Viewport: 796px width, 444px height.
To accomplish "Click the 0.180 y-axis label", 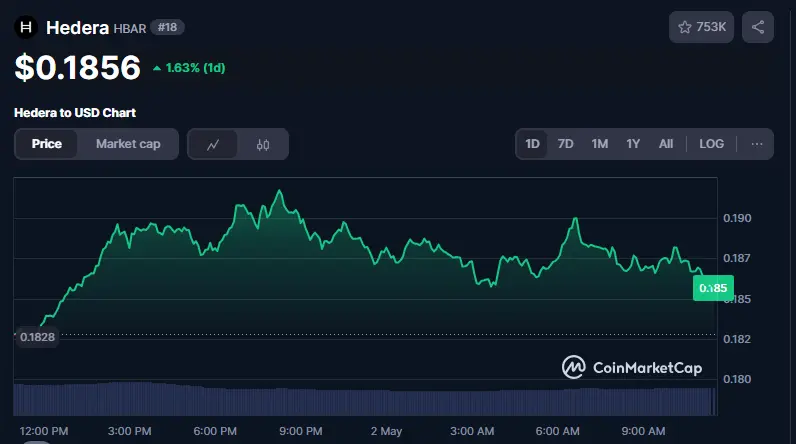I will tap(737, 379).
